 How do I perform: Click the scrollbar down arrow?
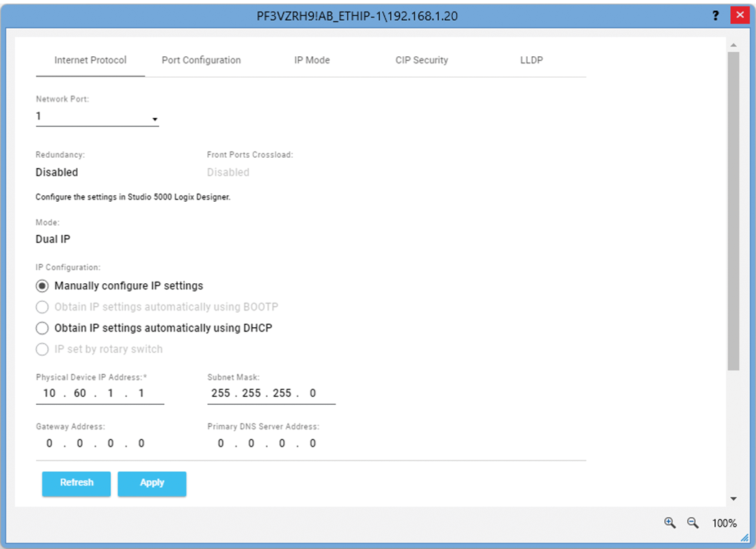coord(734,499)
